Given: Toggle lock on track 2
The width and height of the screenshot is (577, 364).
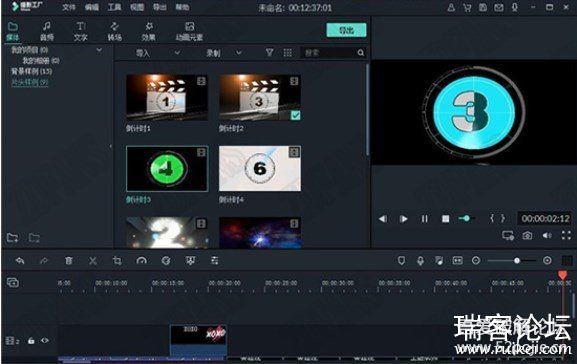Looking at the screenshot, I should pos(31,341).
